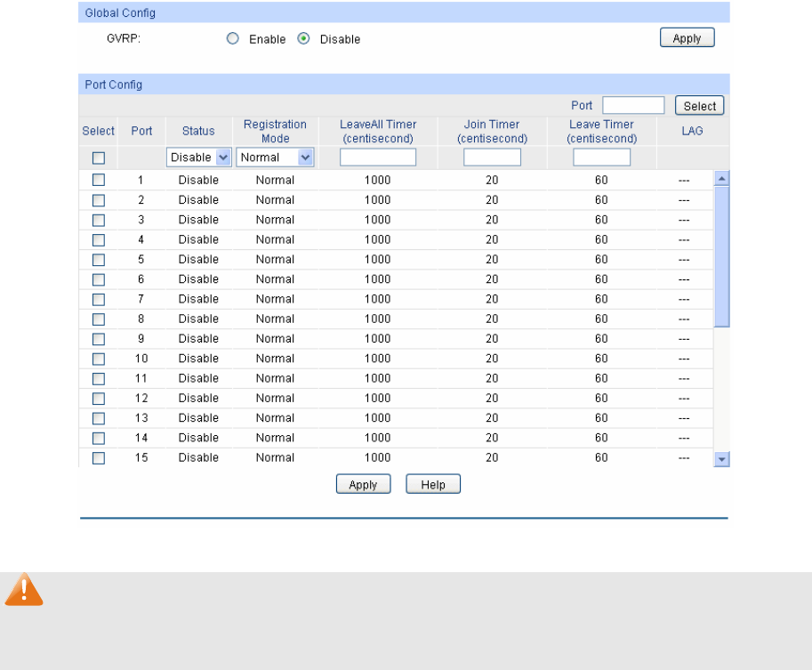Check the box for port 3
Image resolution: width=812 pixels, height=670 pixels.
point(99,220)
